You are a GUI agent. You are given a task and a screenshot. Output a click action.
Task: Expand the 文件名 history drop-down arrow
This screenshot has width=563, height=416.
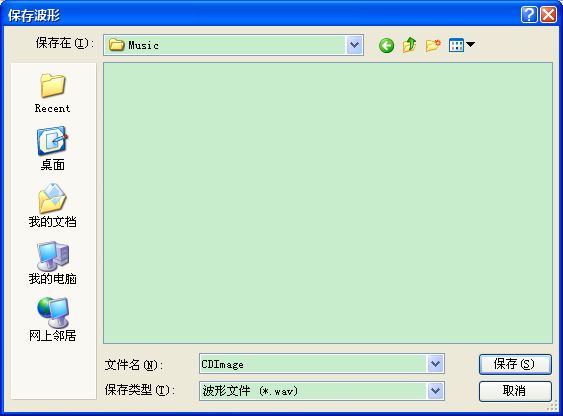(436, 364)
